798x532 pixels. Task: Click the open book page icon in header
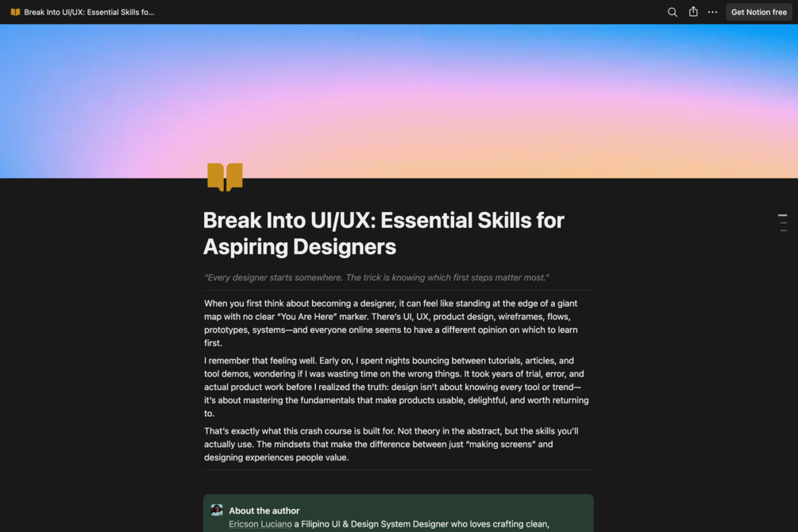(15, 12)
